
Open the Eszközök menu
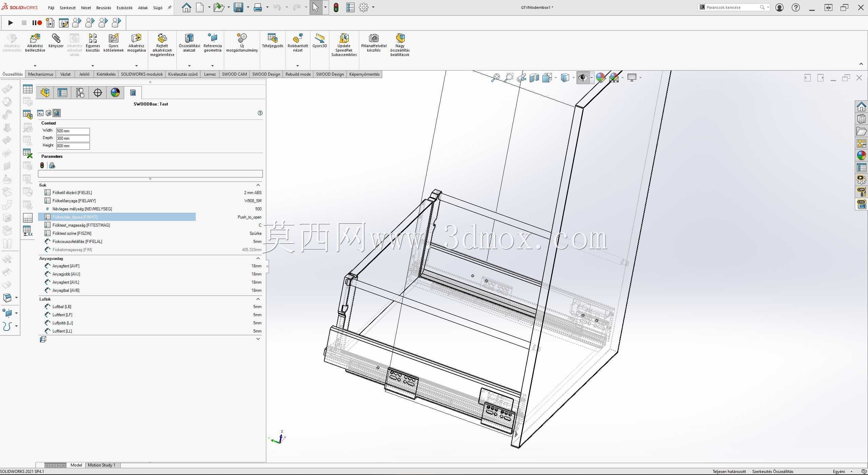[124, 8]
